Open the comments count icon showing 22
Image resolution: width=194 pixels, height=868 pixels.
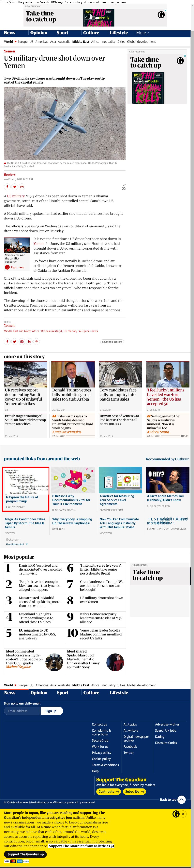click(124, 187)
